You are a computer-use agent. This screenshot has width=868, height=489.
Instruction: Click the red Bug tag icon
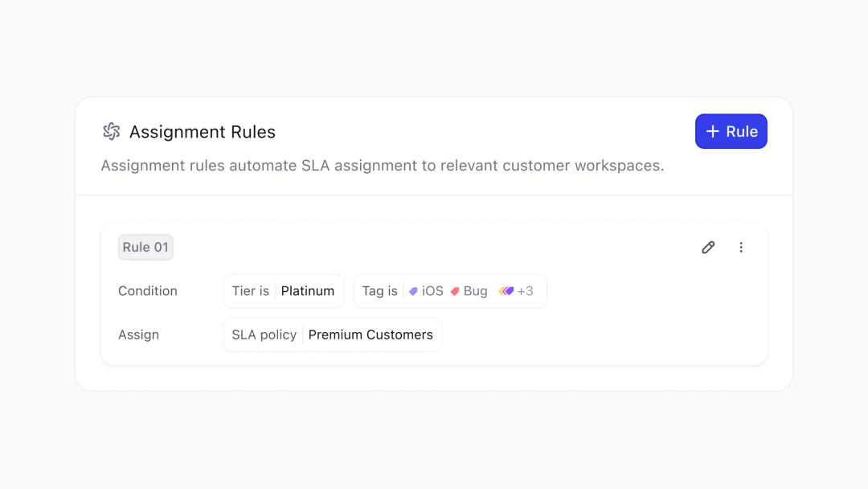(455, 291)
